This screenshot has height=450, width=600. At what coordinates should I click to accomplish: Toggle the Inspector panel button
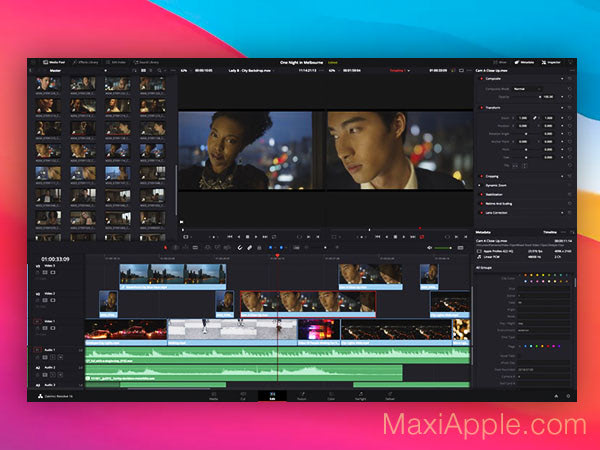click(x=551, y=62)
